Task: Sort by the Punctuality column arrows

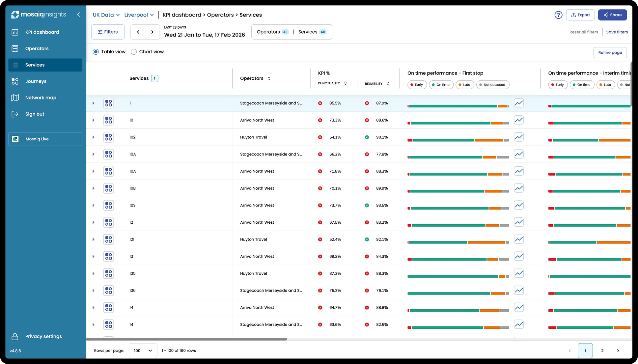Action: pyautogui.click(x=345, y=83)
